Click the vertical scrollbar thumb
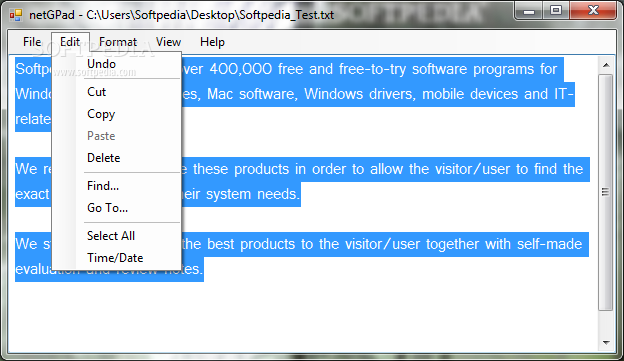 (606, 192)
